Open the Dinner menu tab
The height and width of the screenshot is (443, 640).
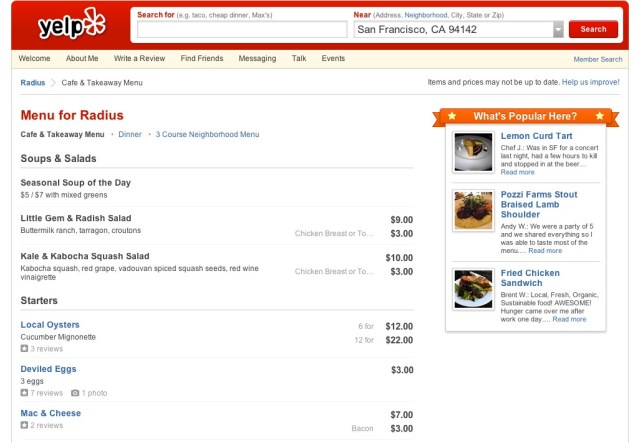coord(130,134)
